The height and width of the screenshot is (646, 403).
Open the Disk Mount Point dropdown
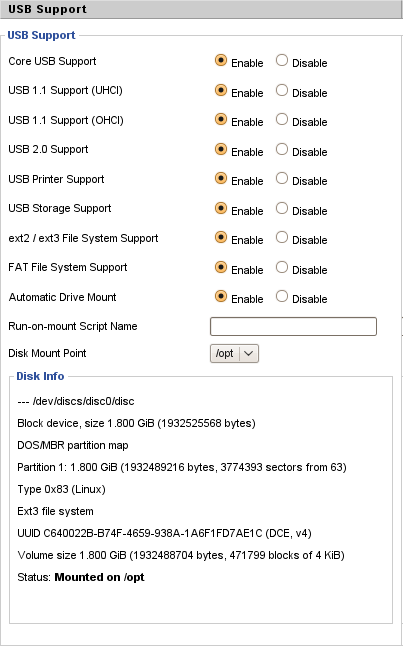(234, 353)
